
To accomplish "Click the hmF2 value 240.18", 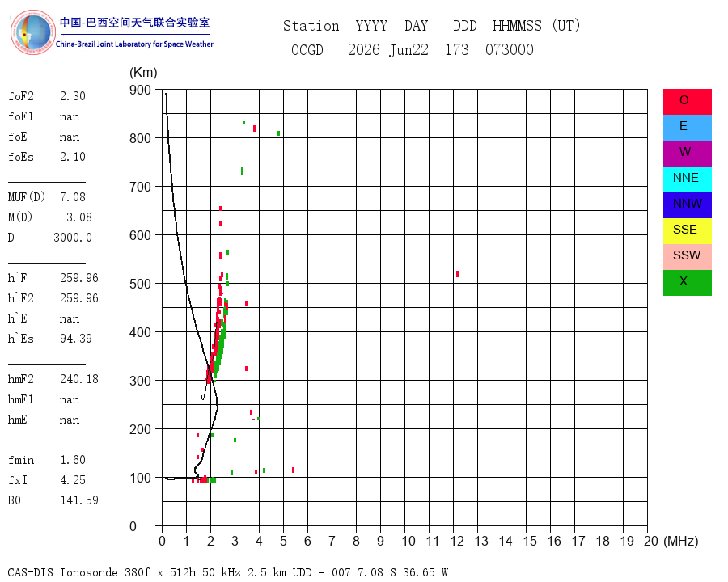I will point(79,379).
